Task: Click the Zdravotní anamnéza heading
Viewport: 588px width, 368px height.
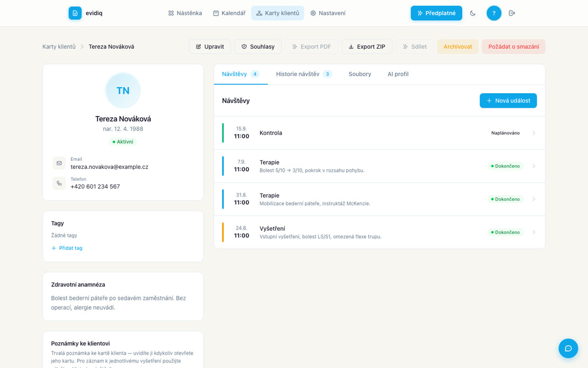Action: tap(78, 285)
